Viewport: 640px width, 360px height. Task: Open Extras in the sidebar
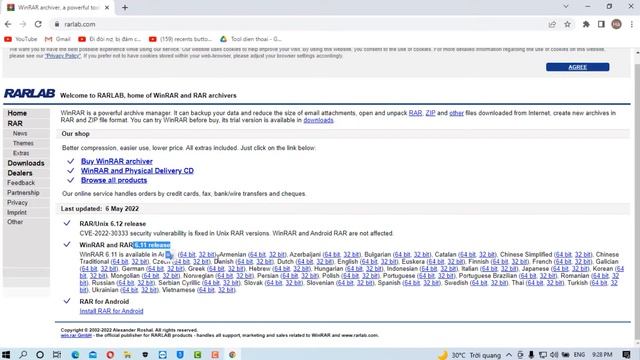(21, 153)
